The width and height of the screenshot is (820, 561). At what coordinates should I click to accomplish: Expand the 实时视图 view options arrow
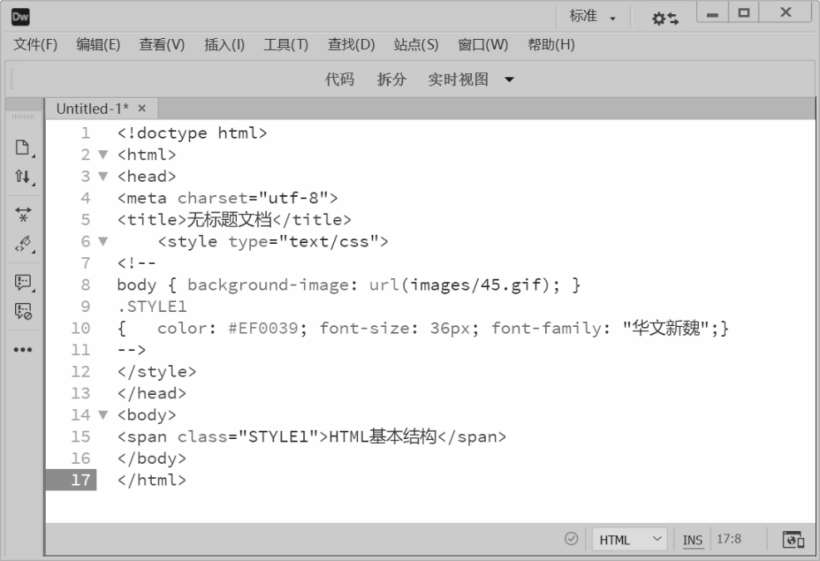[509, 80]
